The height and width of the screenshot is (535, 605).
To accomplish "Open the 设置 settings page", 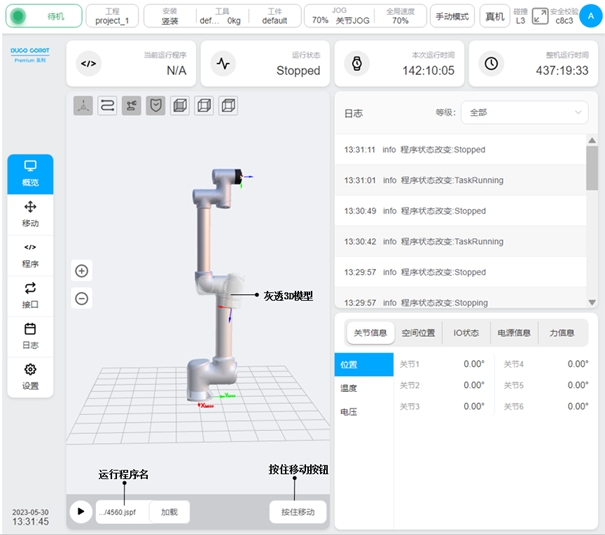I will (30, 376).
